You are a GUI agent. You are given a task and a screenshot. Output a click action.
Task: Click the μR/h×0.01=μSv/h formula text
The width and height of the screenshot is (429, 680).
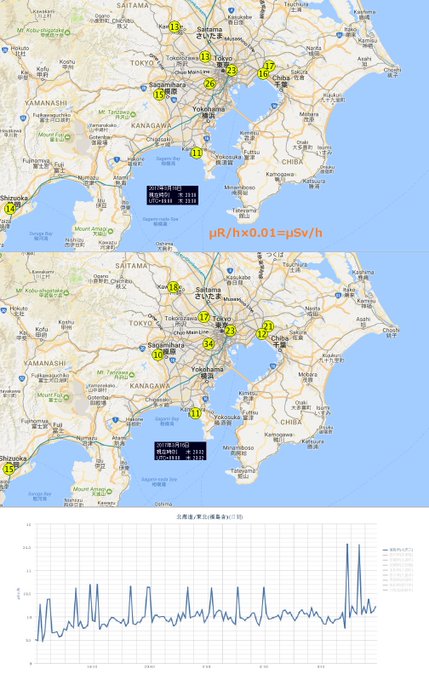point(266,233)
